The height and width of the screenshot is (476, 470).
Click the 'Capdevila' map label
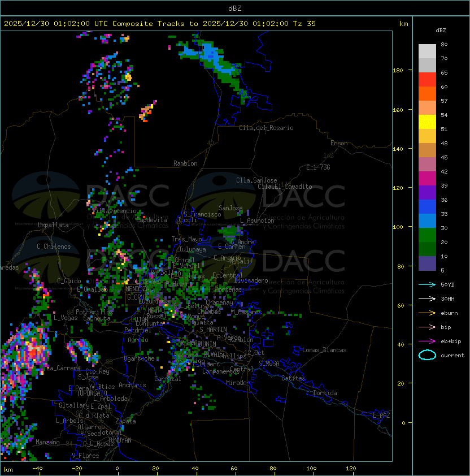click(x=151, y=220)
